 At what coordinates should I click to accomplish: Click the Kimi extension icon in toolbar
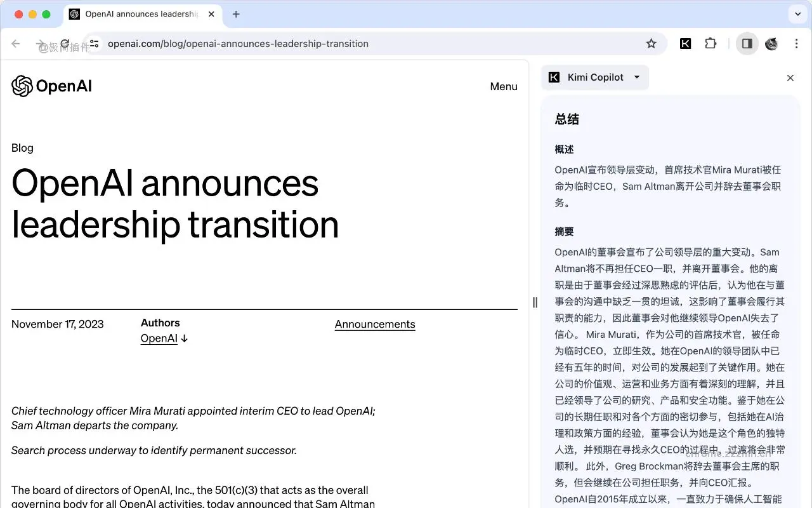pos(685,44)
